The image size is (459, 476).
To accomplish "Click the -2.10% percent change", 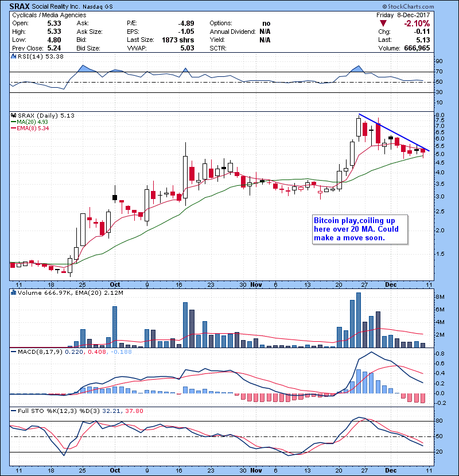I will pyautogui.click(x=417, y=24).
